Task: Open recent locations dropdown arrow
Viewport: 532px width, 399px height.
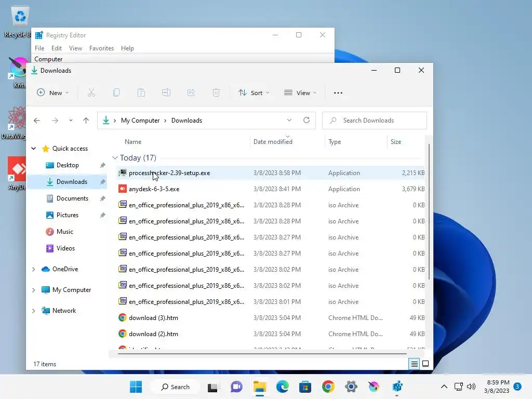Action: click(x=71, y=121)
